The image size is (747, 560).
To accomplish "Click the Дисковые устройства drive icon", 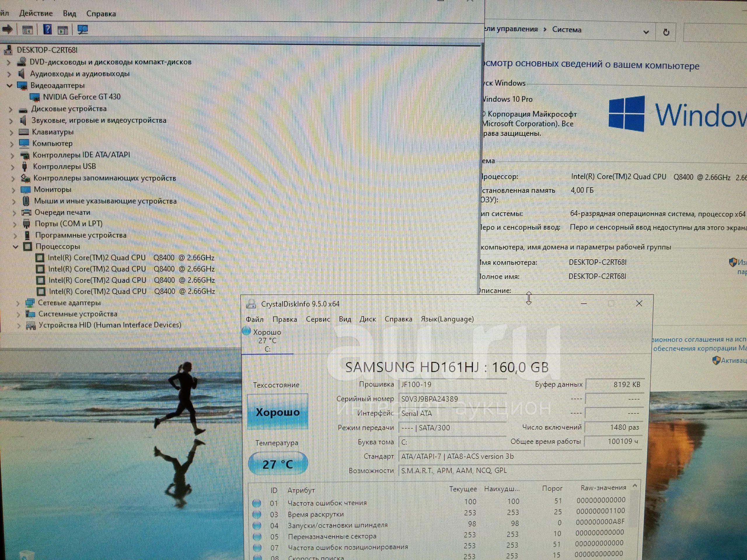I will click(x=23, y=110).
